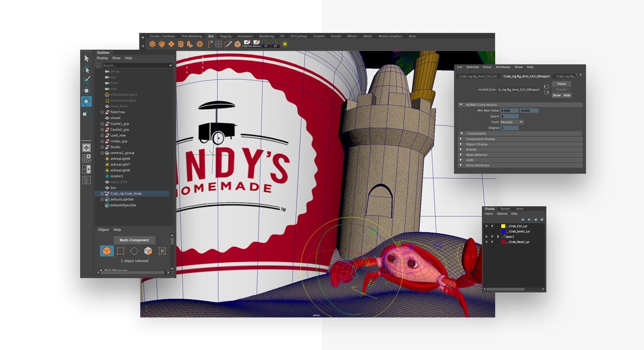Open the Form dropdown set to Periodic
This screenshot has height=350, width=644.
click(512, 122)
